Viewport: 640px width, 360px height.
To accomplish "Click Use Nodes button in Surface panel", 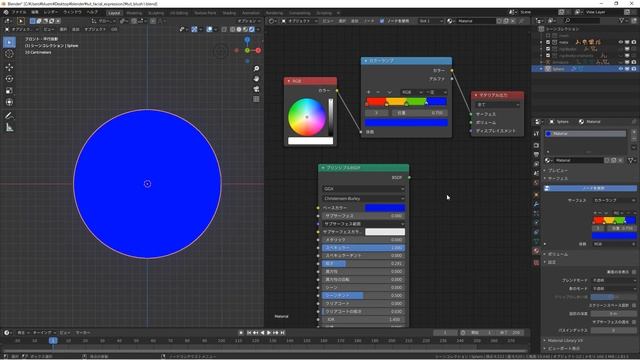I will click(590, 188).
